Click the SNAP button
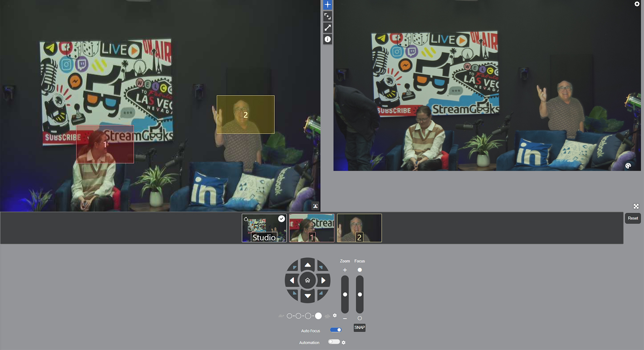 pyautogui.click(x=360, y=327)
